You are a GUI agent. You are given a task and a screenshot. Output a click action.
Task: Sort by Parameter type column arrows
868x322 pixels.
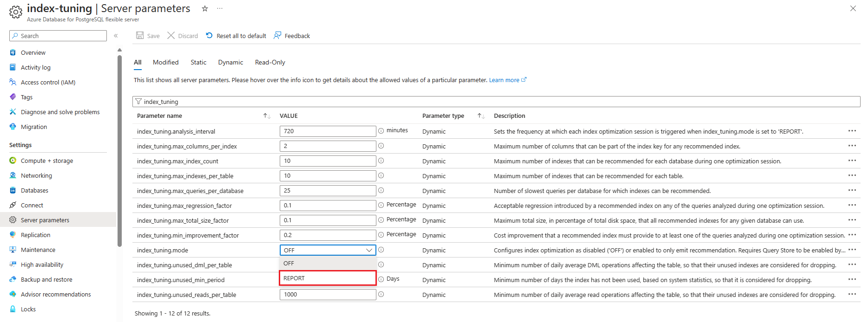(481, 116)
